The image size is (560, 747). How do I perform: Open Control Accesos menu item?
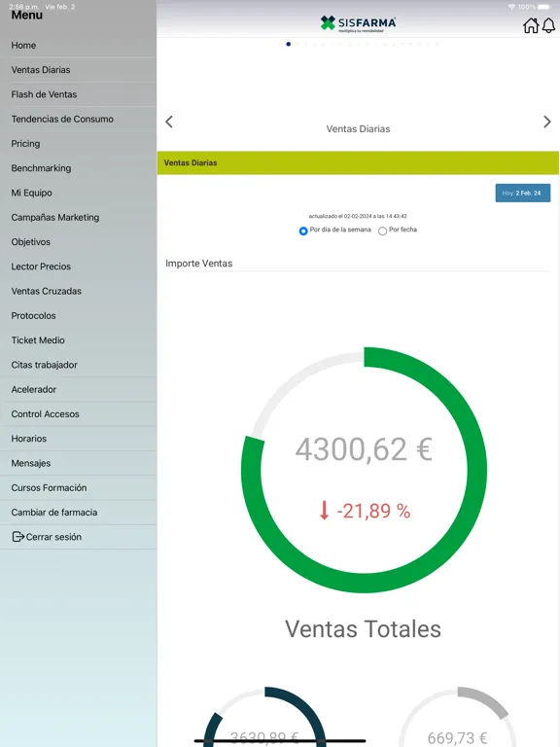point(78,414)
